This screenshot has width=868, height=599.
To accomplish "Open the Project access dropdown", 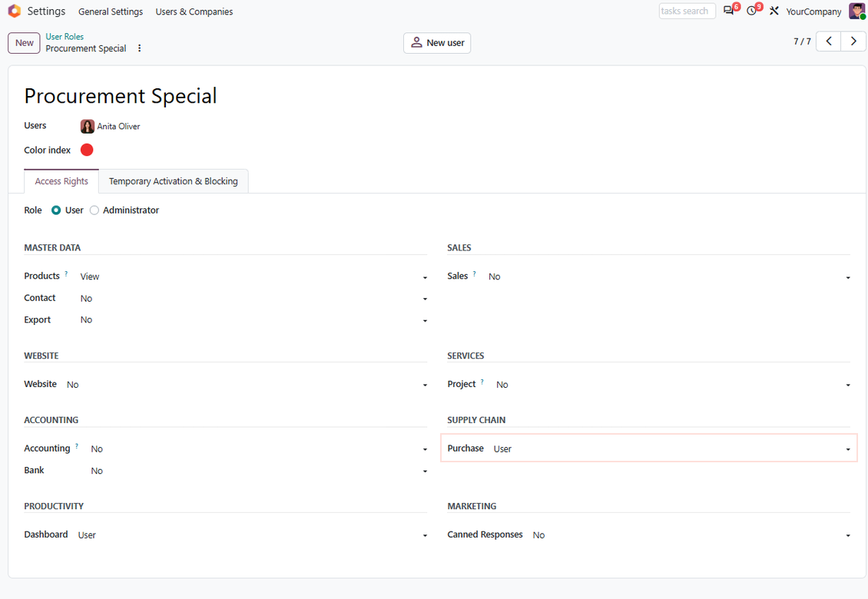I will (x=673, y=385).
